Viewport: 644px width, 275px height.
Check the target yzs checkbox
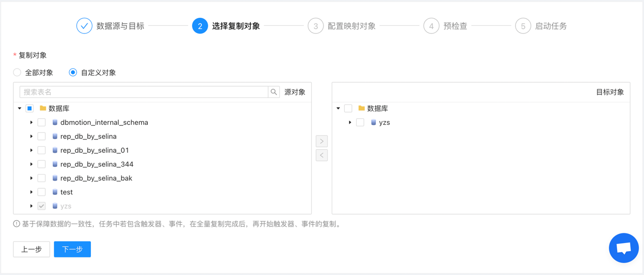click(360, 122)
